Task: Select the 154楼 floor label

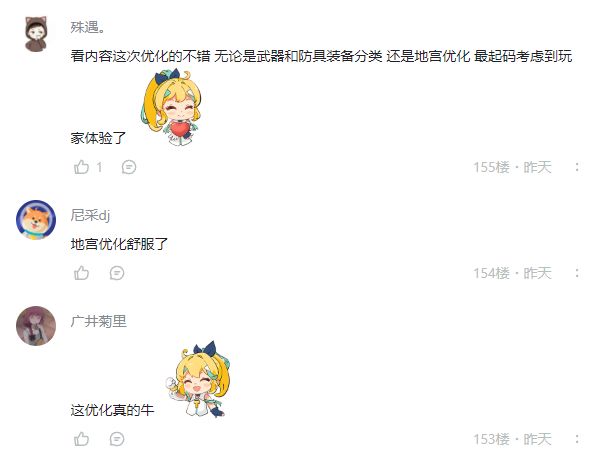Action: click(x=492, y=273)
